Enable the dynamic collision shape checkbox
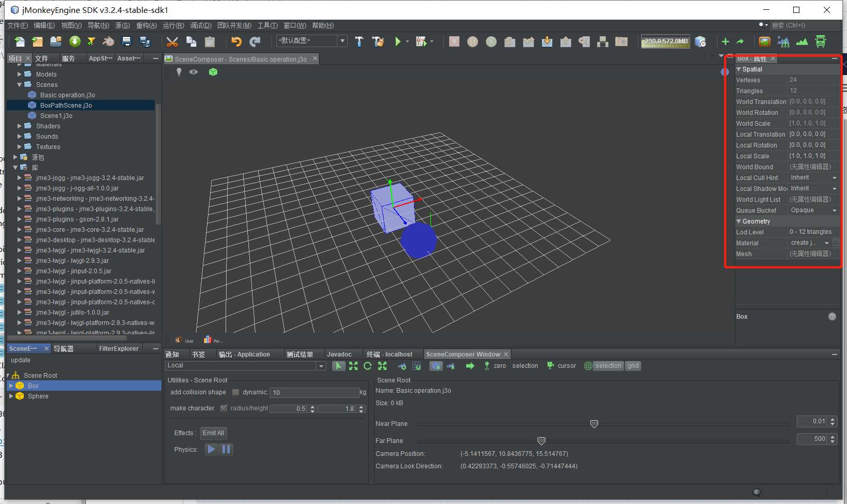The width and height of the screenshot is (847, 504). (236, 392)
